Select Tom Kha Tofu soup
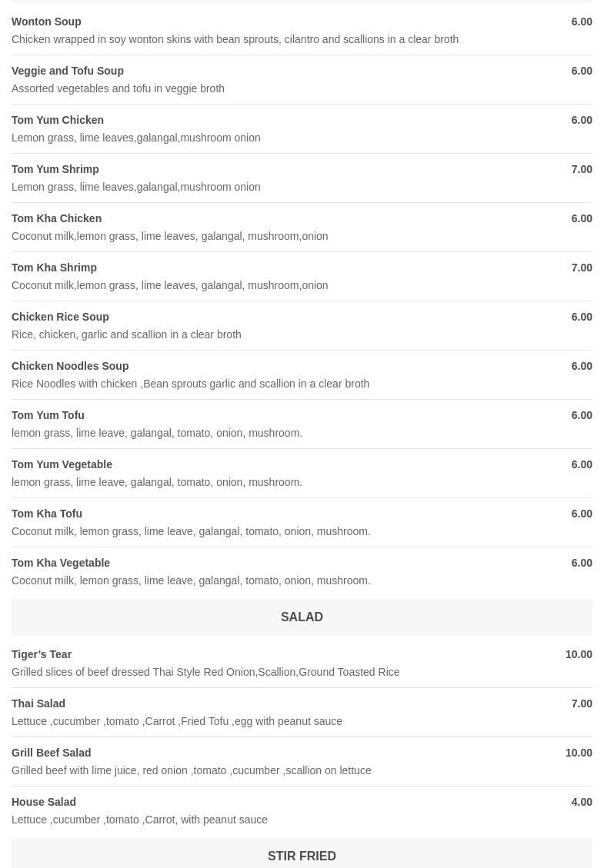 [47, 514]
